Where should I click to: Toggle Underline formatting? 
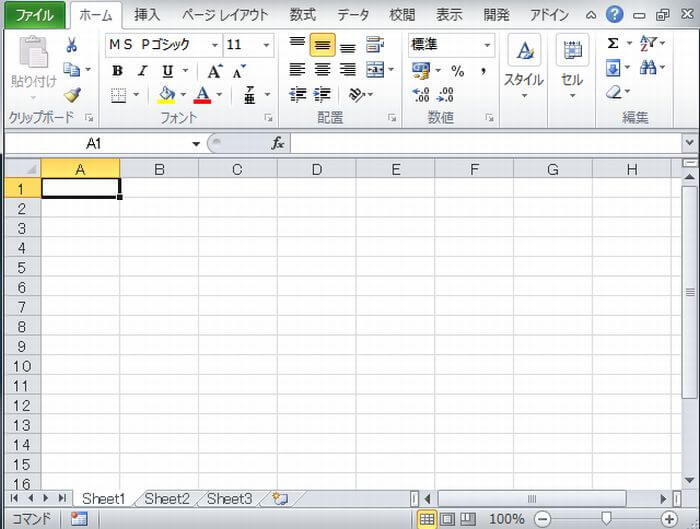point(167,71)
